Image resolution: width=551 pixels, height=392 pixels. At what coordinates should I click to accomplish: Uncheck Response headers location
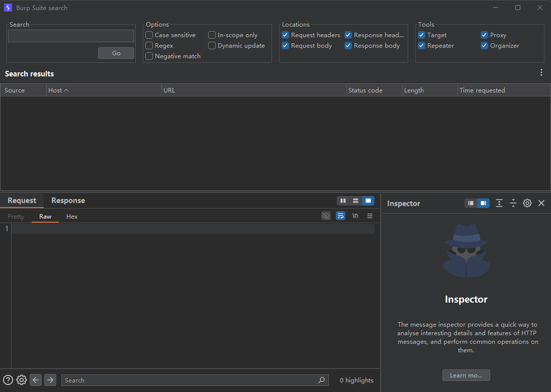(348, 35)
